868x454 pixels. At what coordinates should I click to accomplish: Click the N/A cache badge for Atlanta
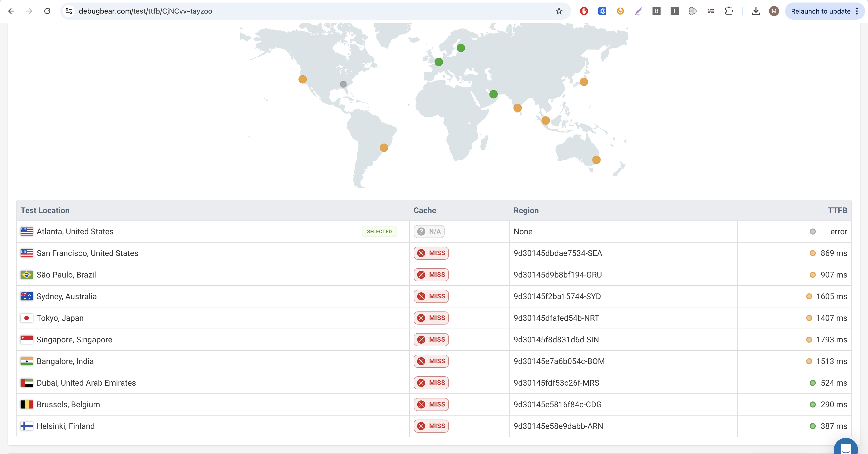[x=429, y=232]
